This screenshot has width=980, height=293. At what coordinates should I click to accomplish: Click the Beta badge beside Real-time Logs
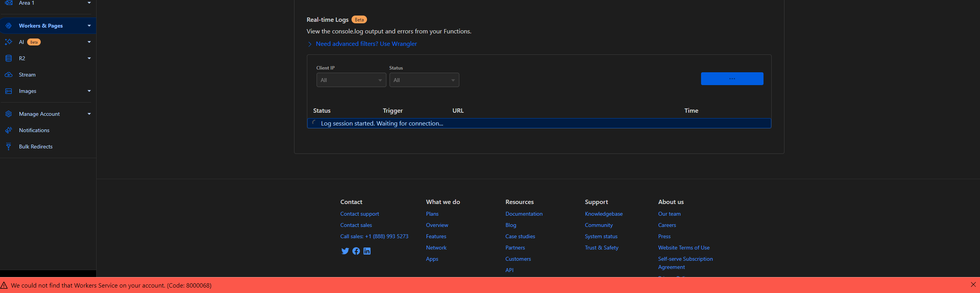tap(359, 19)
